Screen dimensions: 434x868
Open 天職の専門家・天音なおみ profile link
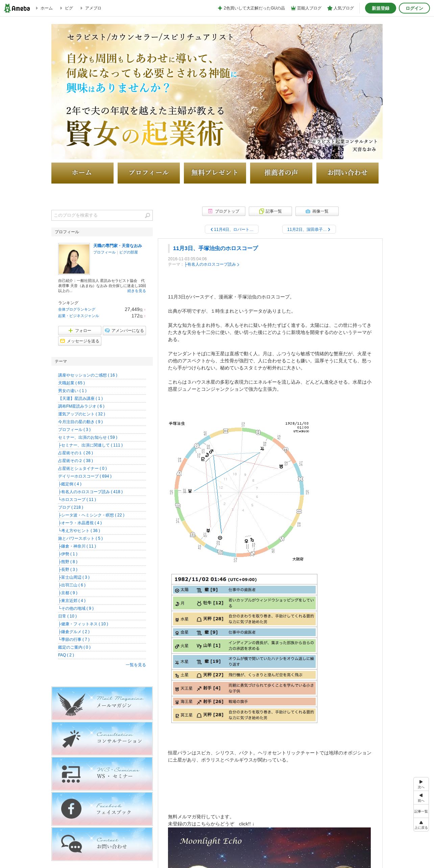[x=118, y=246]
